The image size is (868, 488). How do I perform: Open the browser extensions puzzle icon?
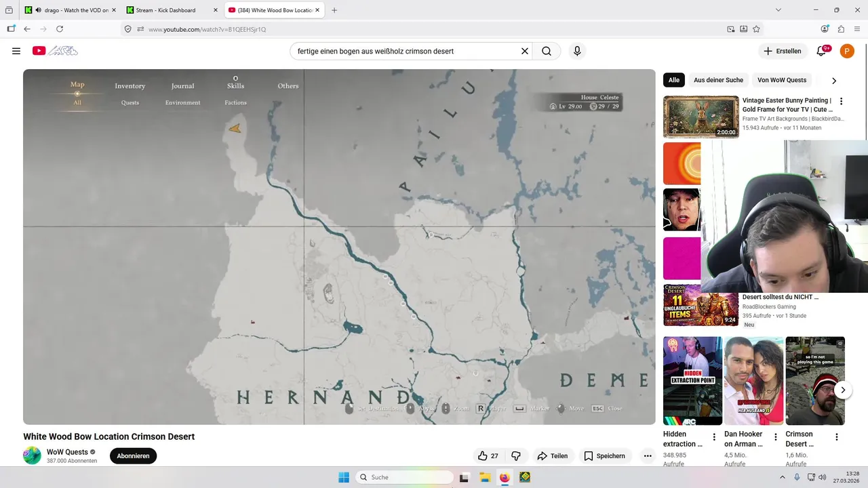(x=841, y=29)
